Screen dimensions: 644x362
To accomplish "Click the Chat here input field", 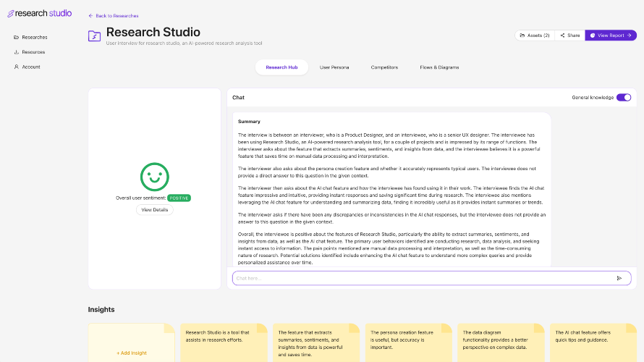I will coord(432,278).
